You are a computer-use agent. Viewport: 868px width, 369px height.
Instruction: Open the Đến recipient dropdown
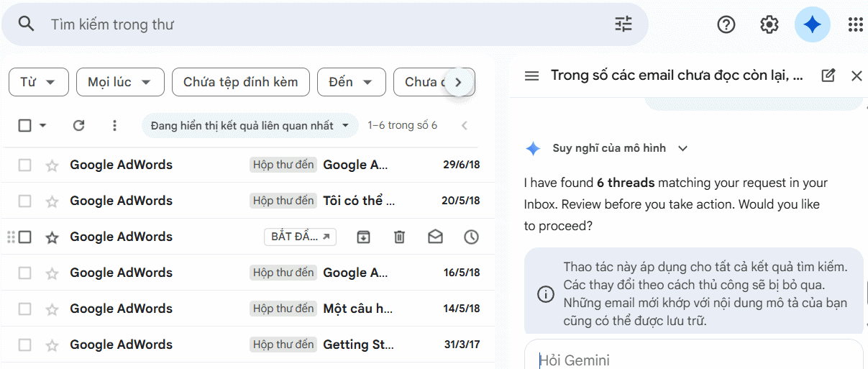[x=352, y=82]
